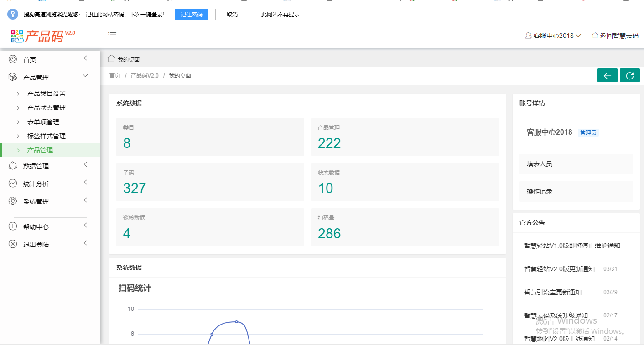
Task: Open 产品类目设置 submenu item
Action: tap(46, 94)
